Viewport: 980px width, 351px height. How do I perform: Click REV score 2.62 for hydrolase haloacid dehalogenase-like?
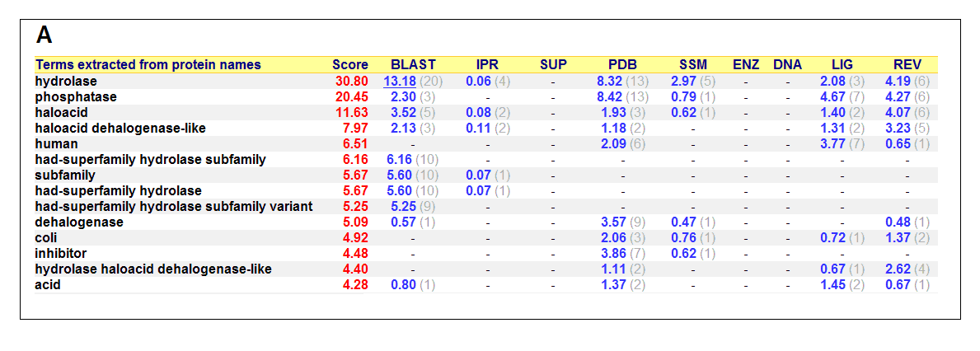click(897, 269)
